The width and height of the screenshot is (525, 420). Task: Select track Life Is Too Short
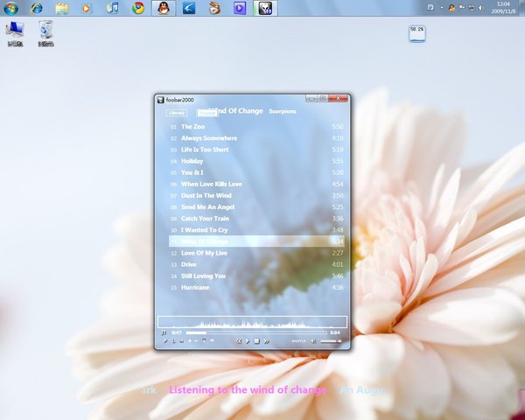click(x=256, y=150)
